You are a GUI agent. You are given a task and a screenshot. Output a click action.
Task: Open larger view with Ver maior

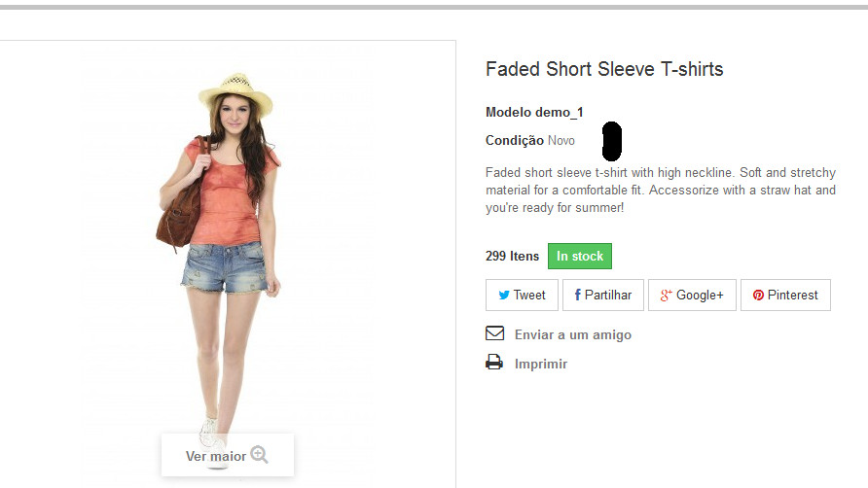228,455
